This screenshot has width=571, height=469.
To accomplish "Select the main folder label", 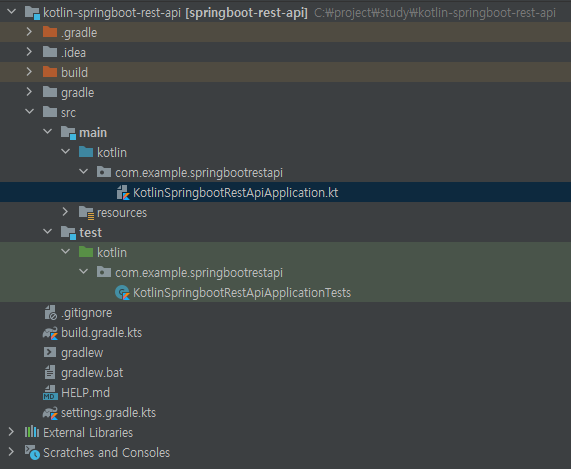I will click(93, 133).
